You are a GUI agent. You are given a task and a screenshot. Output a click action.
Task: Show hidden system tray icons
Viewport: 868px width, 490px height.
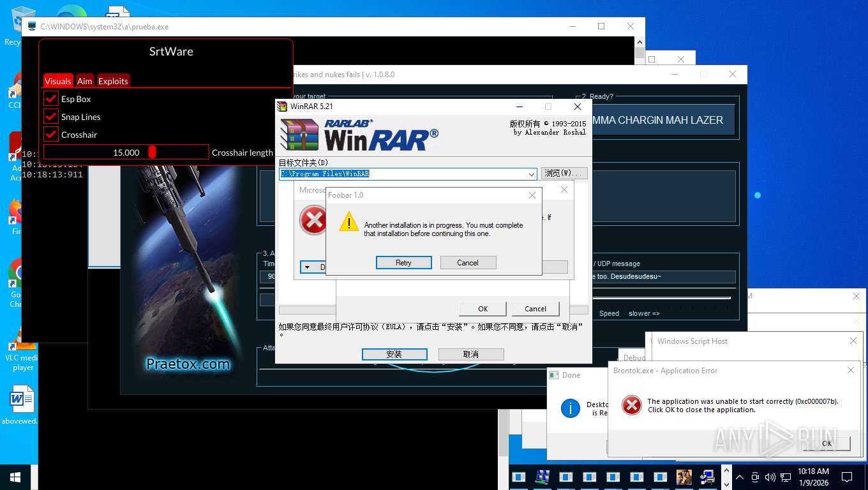[x=740, y=477]
